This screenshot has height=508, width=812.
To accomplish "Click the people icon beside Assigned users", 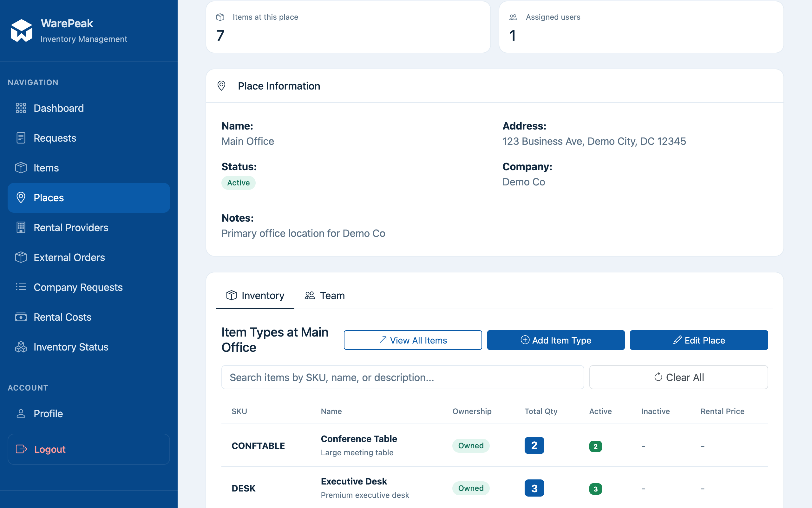I will [x=513, y=17].
